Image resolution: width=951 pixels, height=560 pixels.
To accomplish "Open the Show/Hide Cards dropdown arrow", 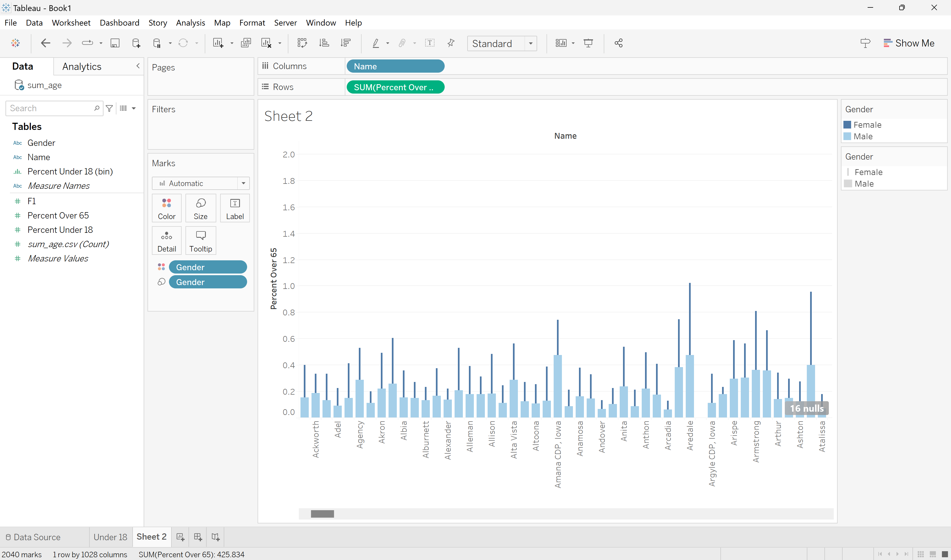I will pos(573,43).
